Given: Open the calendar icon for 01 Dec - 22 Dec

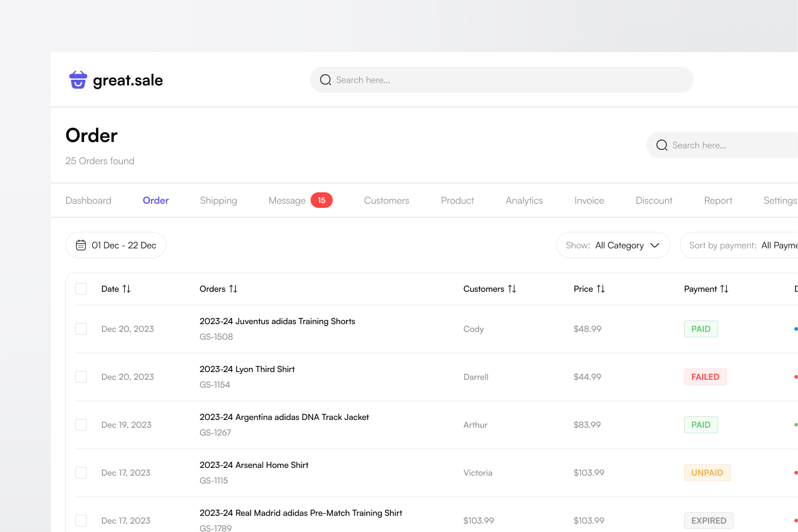Looking at the screenshot, I should coord(81,245).
